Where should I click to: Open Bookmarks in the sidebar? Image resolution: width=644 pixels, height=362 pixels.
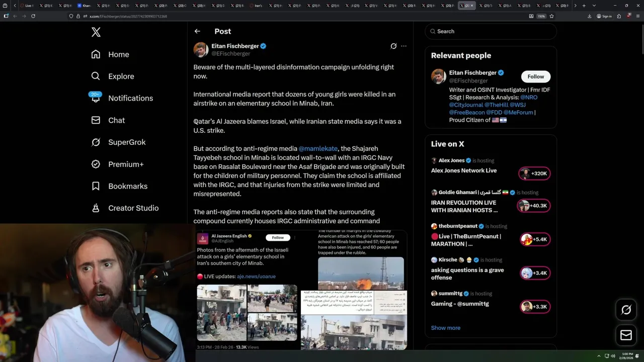pos(119,186)
